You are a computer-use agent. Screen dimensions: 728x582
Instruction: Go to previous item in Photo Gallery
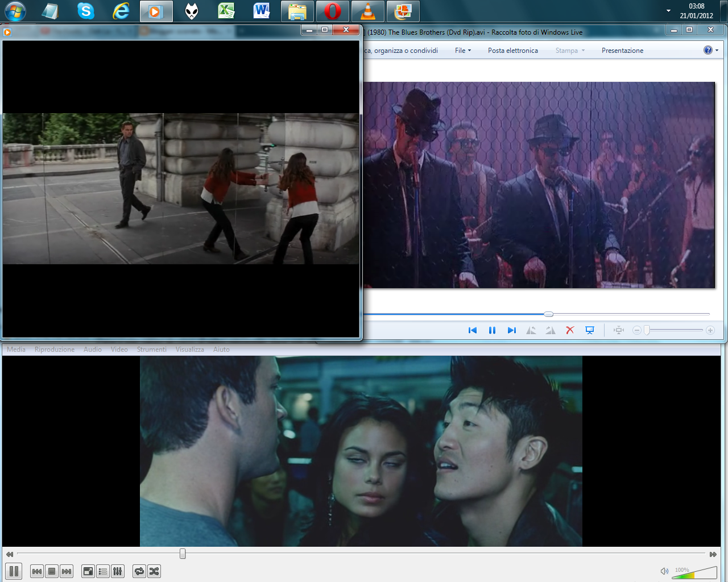point(473,330)
